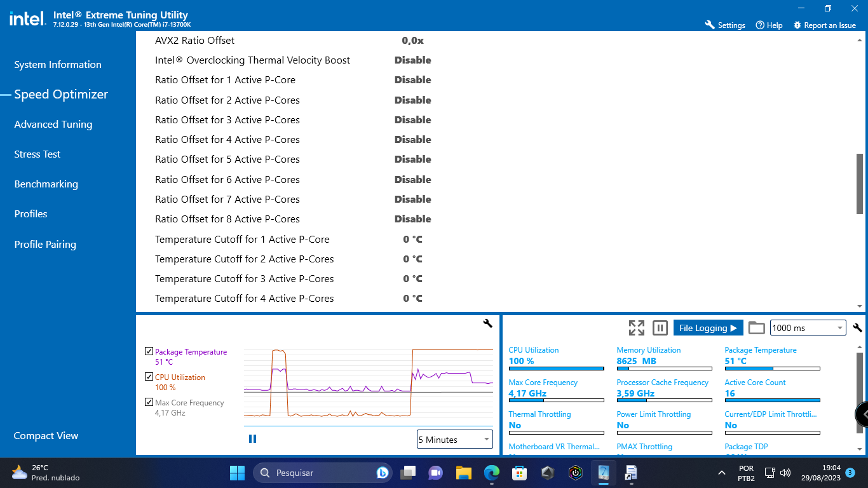Viewport: 868px width, 488px height.
Task: Switch to Benchmarking
Action: tap(46, 184)
